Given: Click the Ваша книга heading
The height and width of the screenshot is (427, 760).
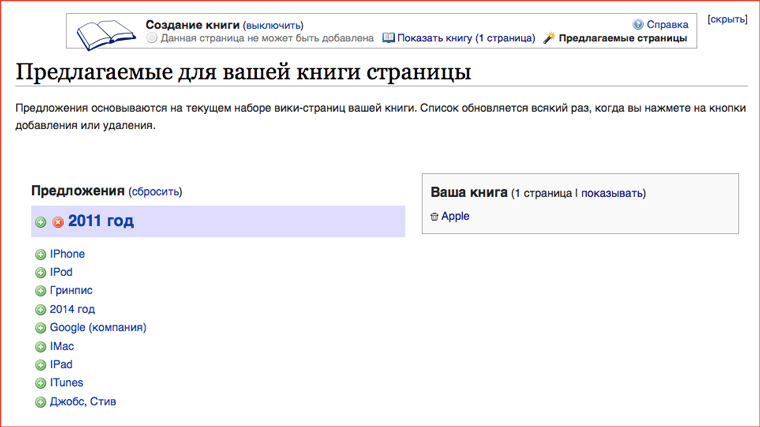Looking at the screenshot, I should [x=469, y=192].
